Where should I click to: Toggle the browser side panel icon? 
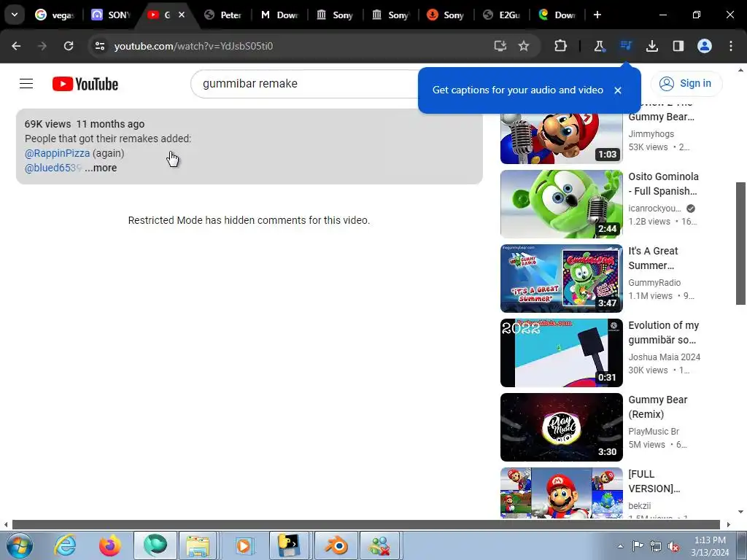click(x=678, y=46)
